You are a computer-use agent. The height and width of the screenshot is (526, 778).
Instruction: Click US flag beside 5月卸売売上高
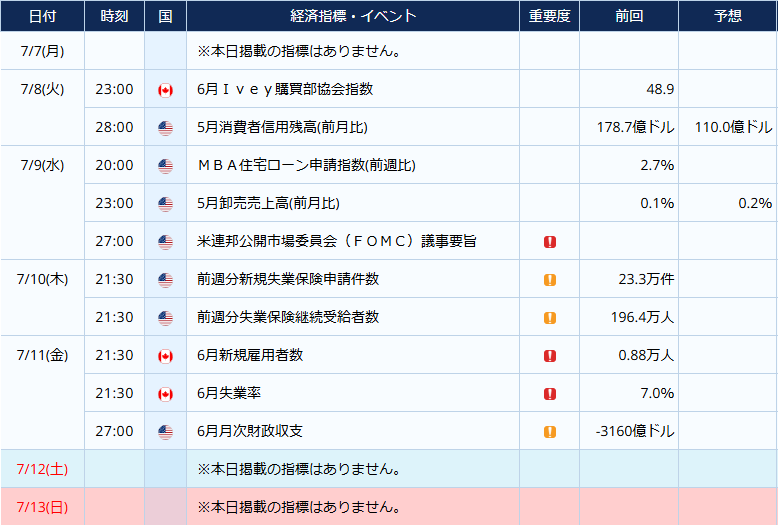tap(165, 204)
